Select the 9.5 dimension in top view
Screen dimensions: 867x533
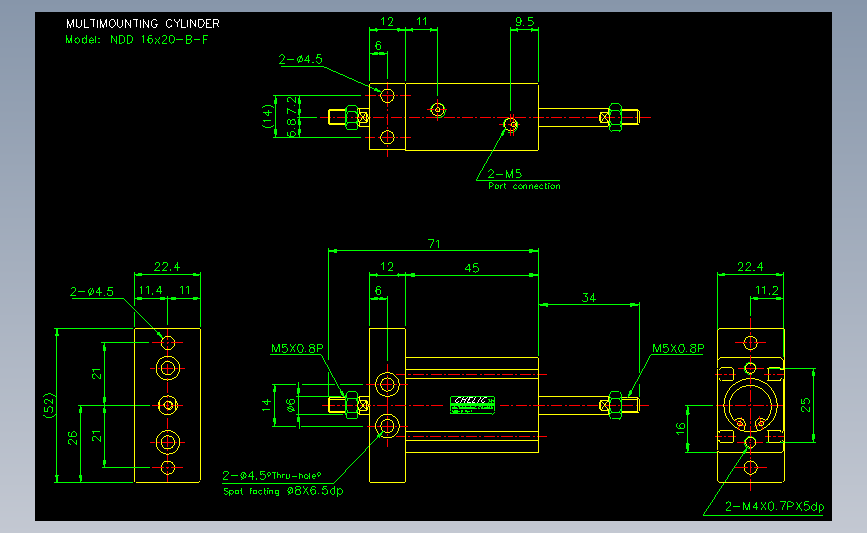click(525, 22)
